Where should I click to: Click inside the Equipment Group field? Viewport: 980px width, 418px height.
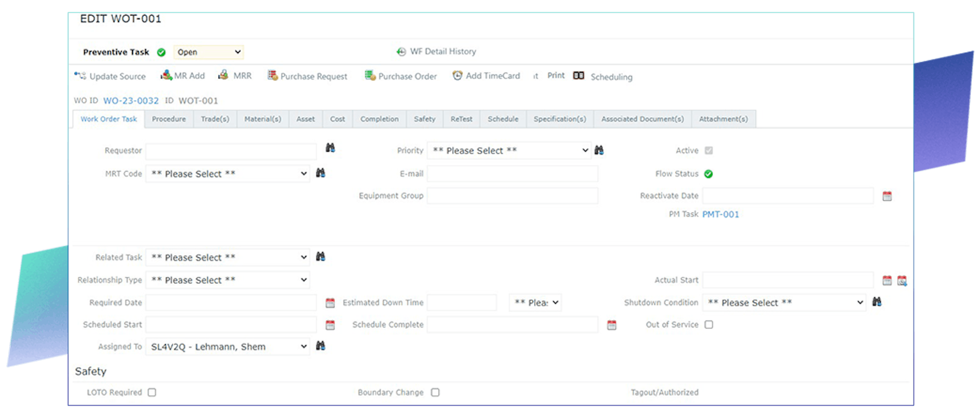513,195
